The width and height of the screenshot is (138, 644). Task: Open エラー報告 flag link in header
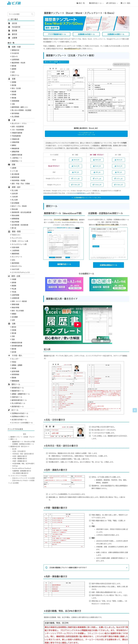(x=125, y=3)
